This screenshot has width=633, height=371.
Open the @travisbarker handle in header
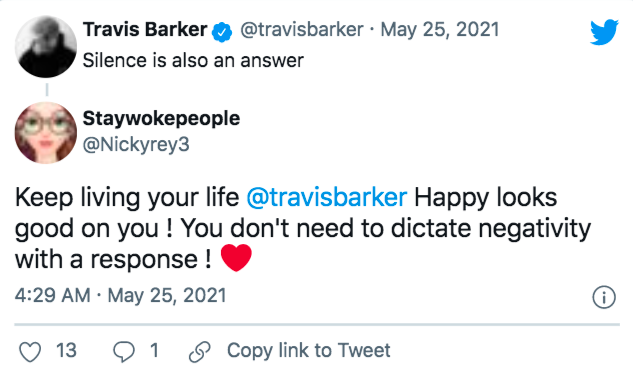click(x=302, y=30)
